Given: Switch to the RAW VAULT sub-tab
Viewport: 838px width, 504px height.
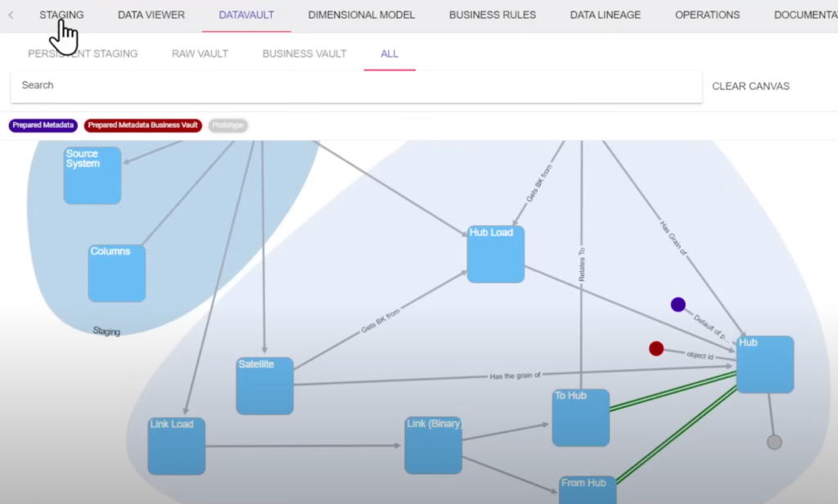Looking at the screenshot, I should (199, 53).
